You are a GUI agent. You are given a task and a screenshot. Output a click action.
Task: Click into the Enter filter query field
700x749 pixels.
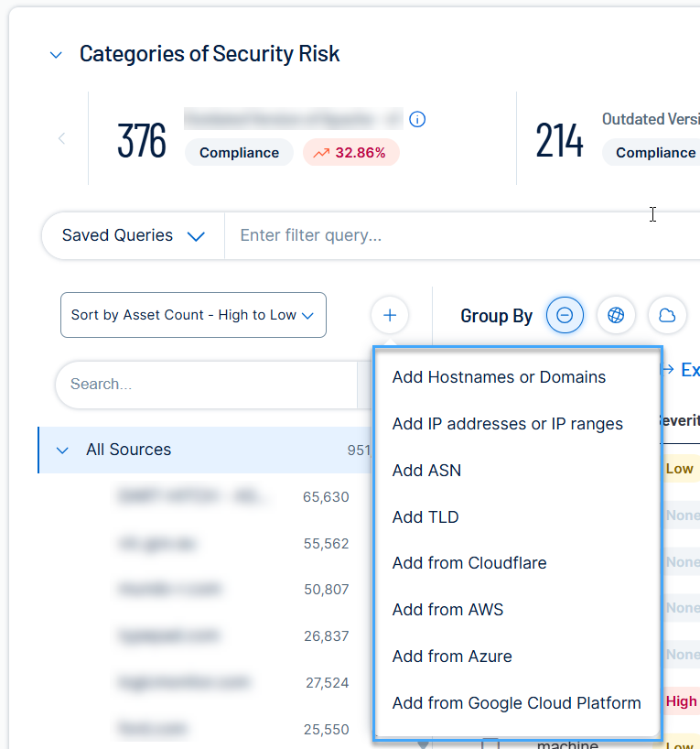439,236
